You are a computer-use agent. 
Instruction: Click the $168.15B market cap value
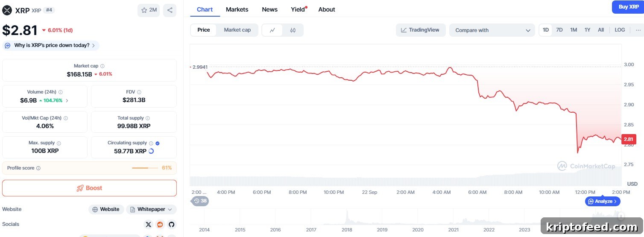click(x=79, y=74)
